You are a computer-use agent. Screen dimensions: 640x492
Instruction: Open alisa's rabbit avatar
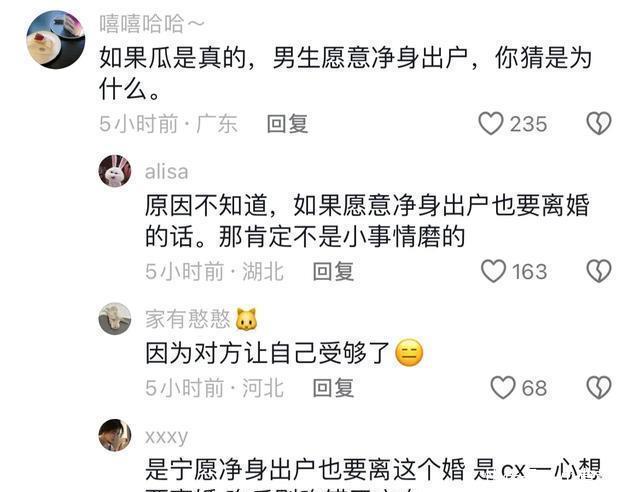115,171
